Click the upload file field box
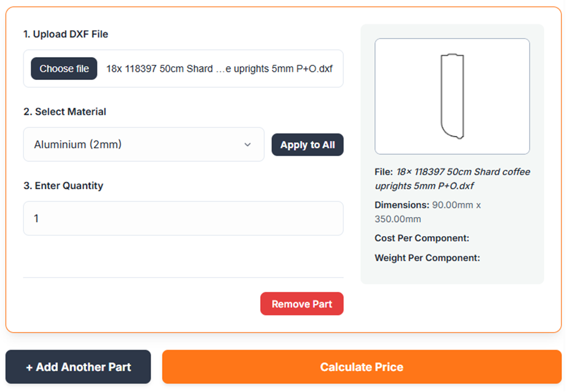 [x=183, y=69]
